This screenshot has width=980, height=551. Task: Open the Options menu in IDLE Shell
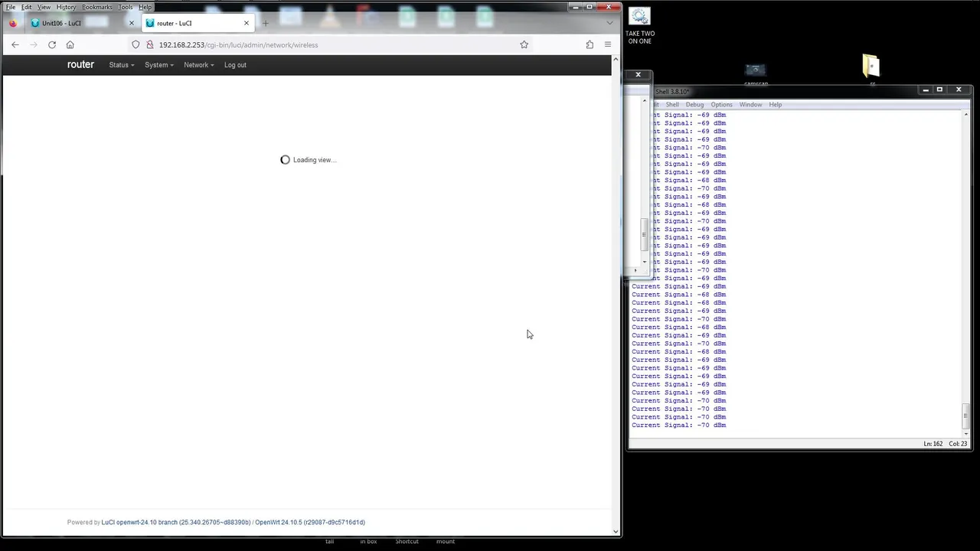point(721,105)
